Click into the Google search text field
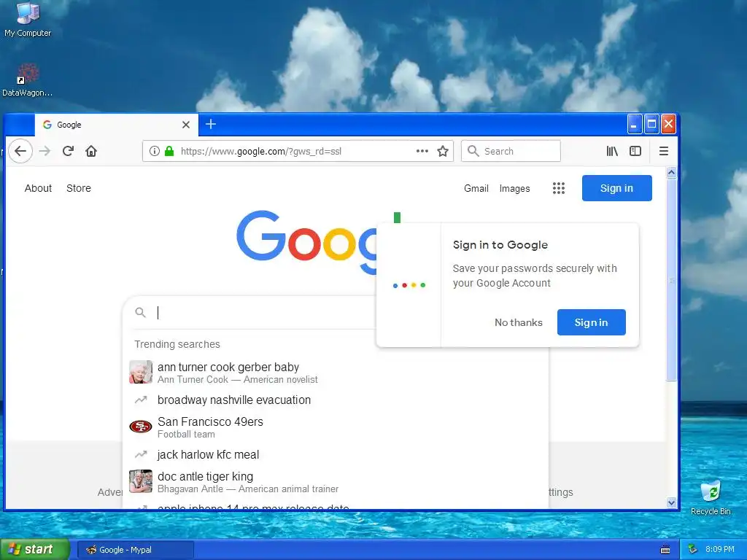Image resolution: width=747 pixels, height=560 pixels. pos(264,312)
